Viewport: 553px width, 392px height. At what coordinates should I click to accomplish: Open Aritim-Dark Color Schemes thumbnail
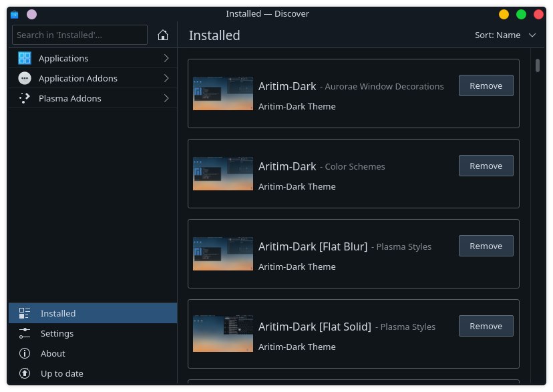point(223,174)
